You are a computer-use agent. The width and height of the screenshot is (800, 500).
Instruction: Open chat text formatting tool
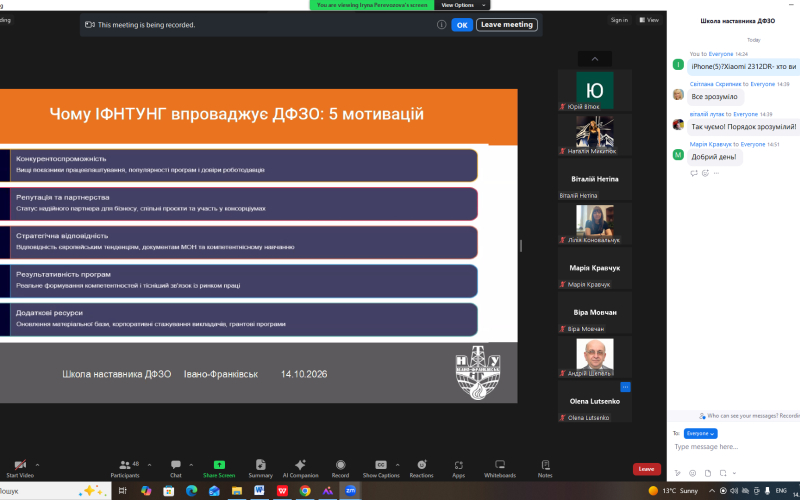[x=678, y=473]
